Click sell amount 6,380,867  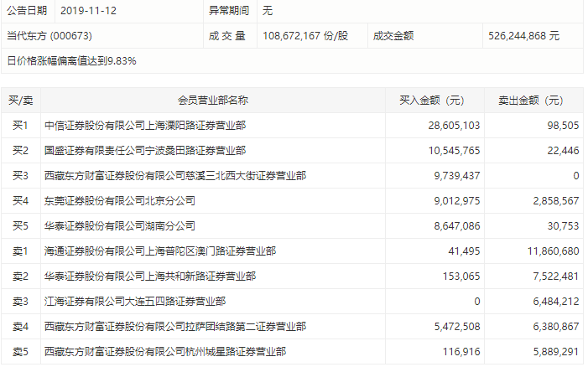pos(556,327)
